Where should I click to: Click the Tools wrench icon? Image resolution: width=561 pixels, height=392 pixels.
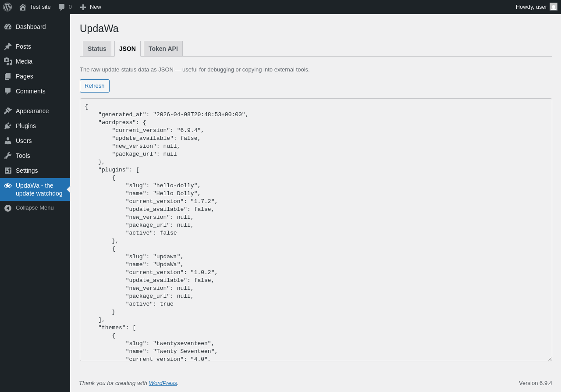pyautogui.click(x=8, y=156)
